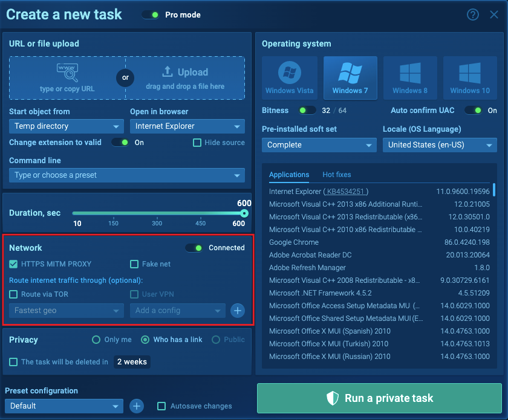
Task: Select Public privacy option
Action: 216,340
